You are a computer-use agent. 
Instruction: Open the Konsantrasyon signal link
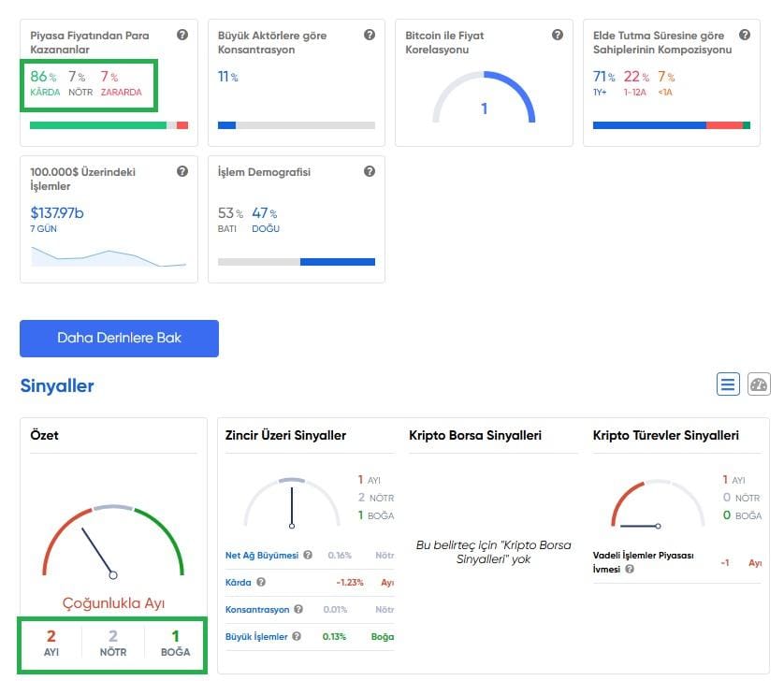(256, 610)
